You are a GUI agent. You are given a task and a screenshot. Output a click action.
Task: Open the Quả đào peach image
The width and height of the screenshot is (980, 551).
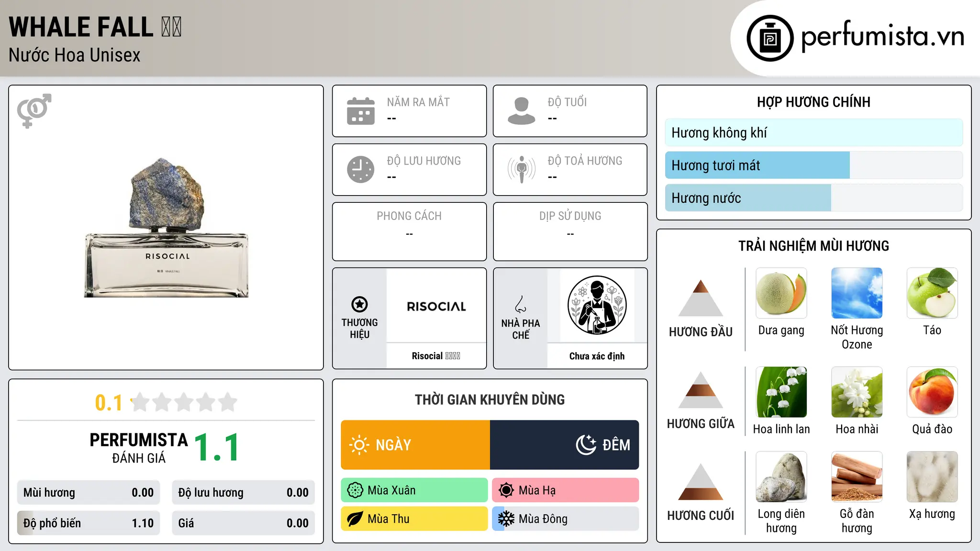[x=932, y=392]
